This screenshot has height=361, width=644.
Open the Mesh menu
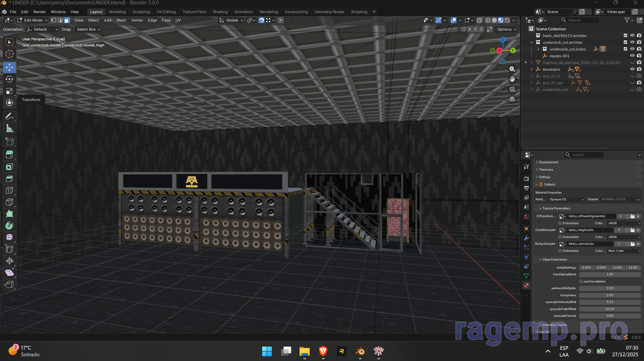tap(121, 20)
